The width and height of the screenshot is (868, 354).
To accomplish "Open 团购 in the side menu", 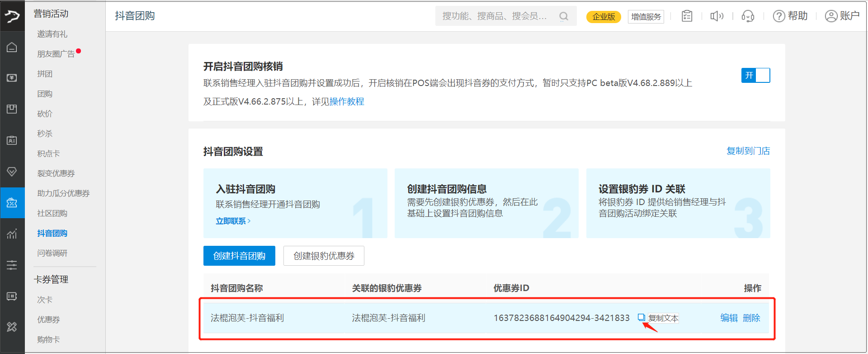I will 45,94.
